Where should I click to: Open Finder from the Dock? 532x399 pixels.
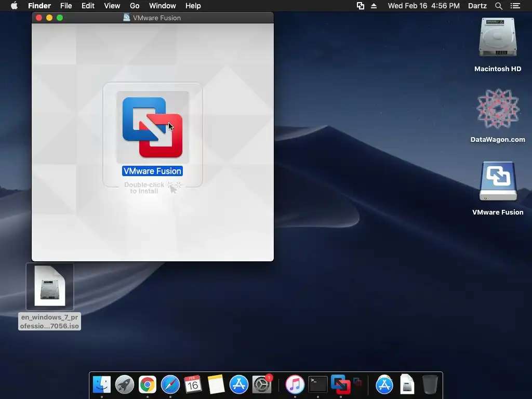tap(101, 384)
